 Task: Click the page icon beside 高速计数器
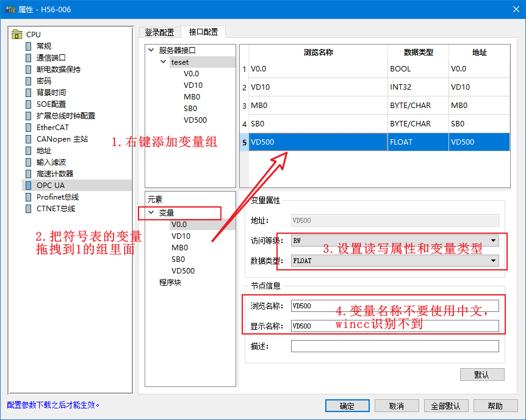click(x=29, y=173)
